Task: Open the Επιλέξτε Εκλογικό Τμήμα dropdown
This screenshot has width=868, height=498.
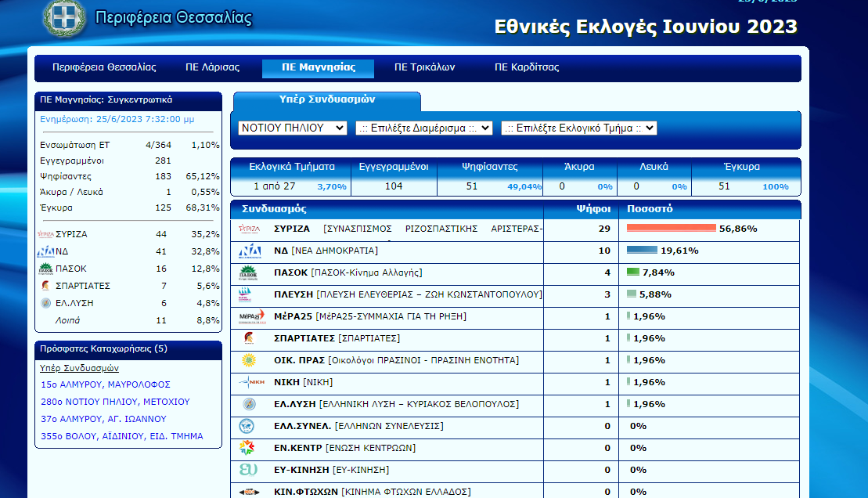Action: coord(578,128)
